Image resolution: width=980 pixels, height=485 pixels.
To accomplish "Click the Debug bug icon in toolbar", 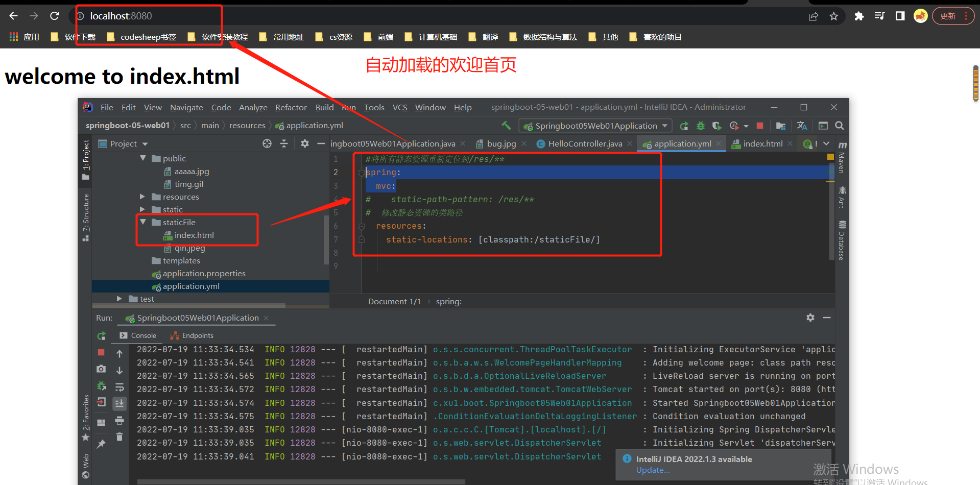I will click(701, 126).
